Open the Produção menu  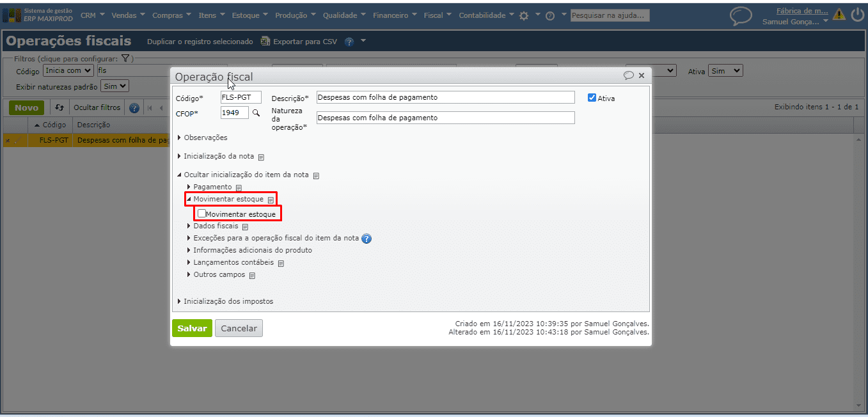(x=296, y=15)
